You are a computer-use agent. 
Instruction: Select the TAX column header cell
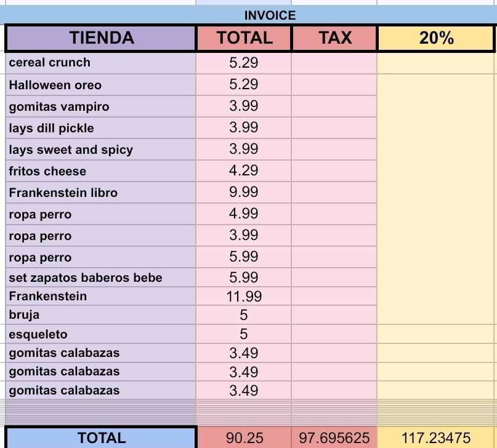pyautogui.click(x=334, y=38)
